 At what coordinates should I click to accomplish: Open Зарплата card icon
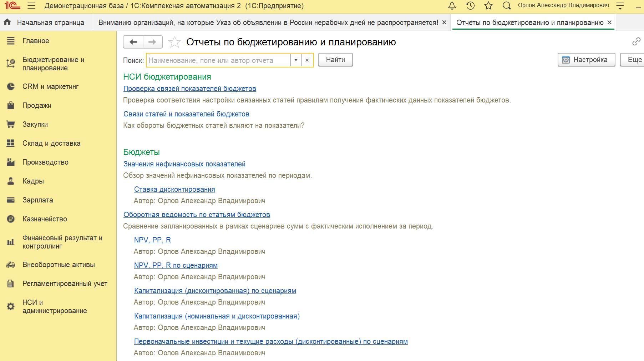(11, 200)
